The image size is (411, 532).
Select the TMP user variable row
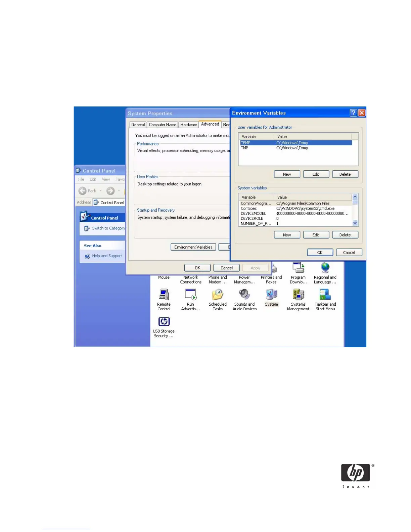(x=295, y=148)
